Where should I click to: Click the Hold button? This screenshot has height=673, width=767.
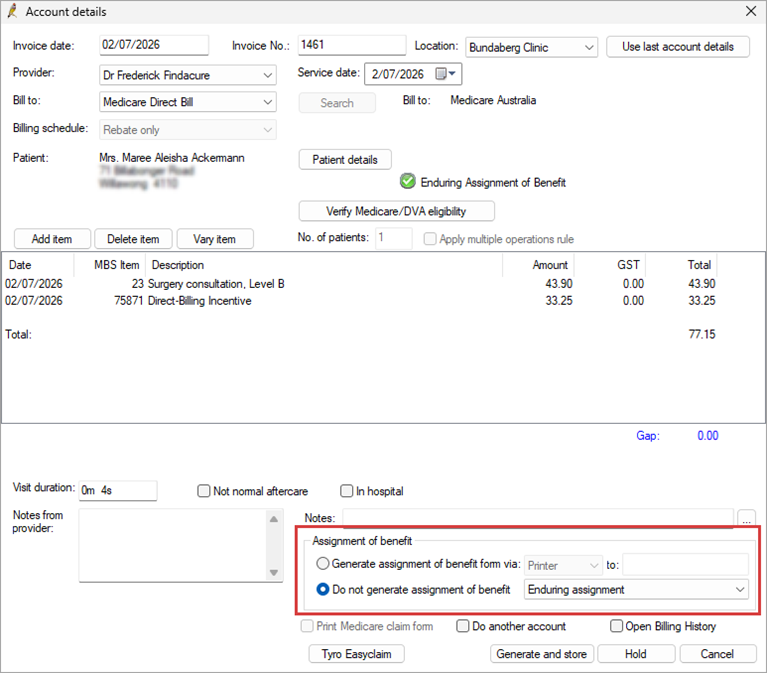click(636, 654)
